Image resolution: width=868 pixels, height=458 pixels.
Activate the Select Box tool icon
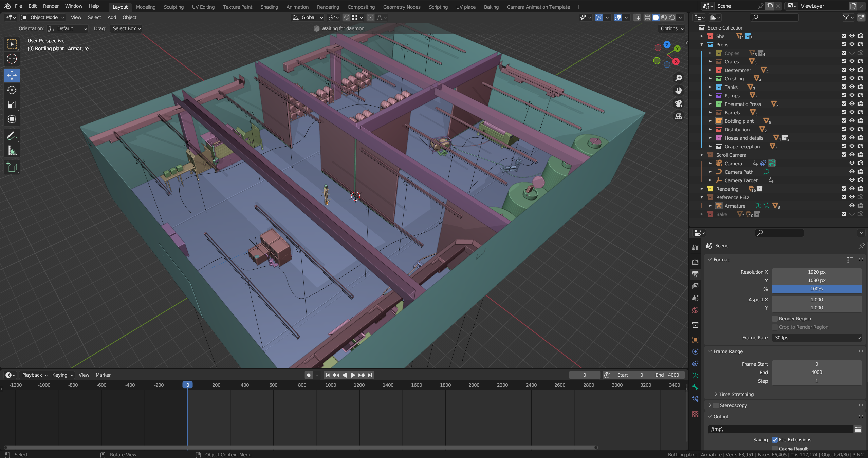coord(12,44)
